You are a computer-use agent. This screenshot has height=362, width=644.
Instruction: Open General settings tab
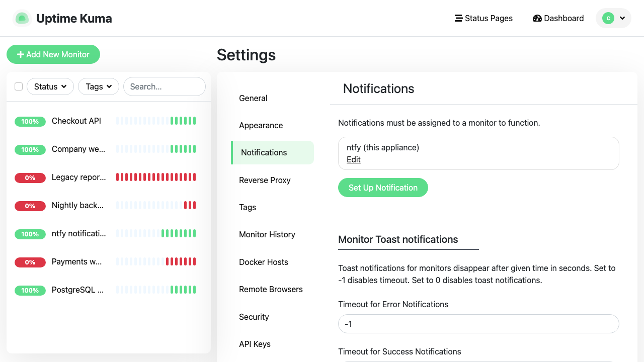pyautogui.click(x=272, y=98)
